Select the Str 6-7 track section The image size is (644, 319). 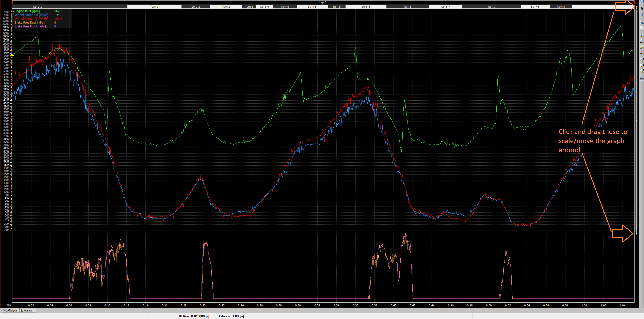[x=445, y=7]
